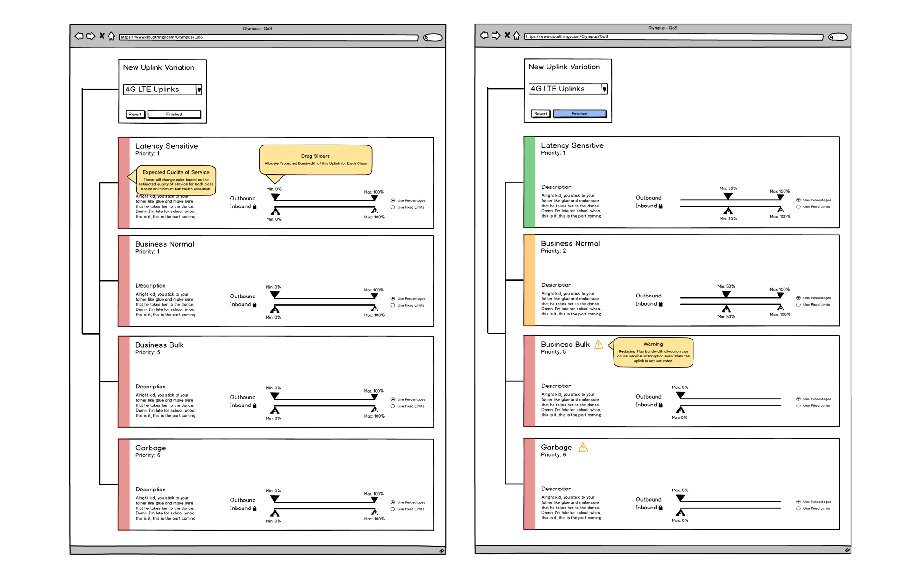Viewport: 924px width, 581px height.
Task: Click Inbound max 0% handle, right Garbage
Action: (x=681, y=513)
